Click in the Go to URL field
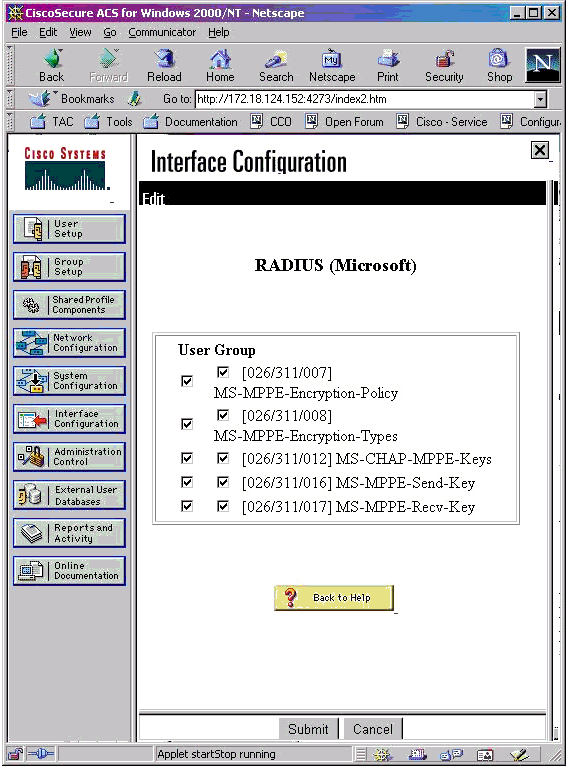The image size is (566, 766). click(x=364, y=100)
